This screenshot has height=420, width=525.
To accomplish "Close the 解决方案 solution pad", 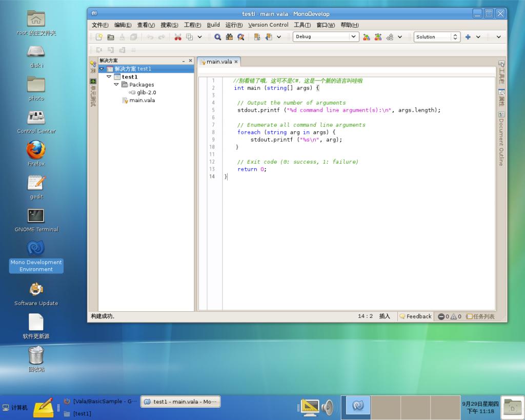I will click(x=191, y=61).
